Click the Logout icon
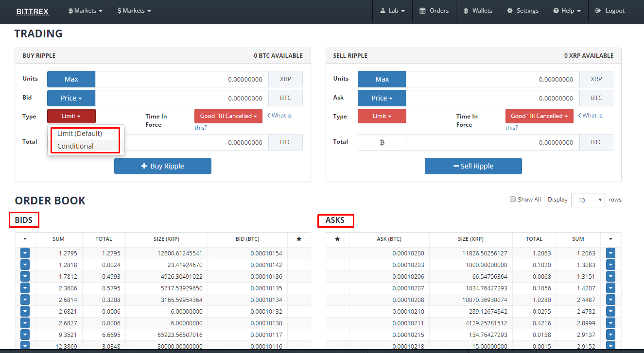 tap(598, 10)
